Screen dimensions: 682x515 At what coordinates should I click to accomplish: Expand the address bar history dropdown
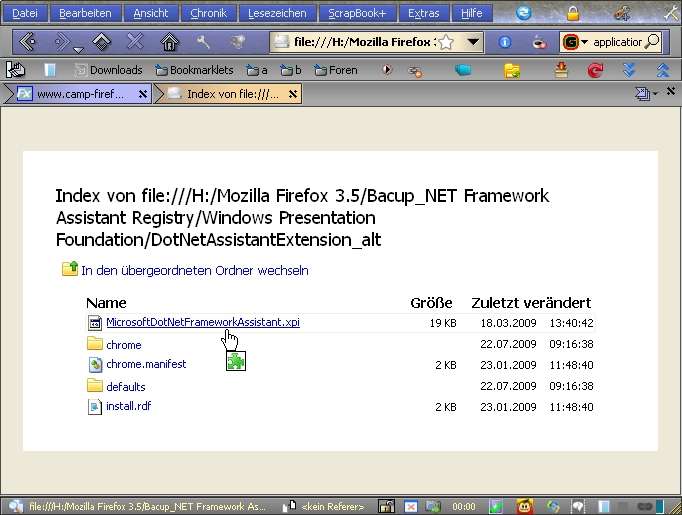[473, 42]
